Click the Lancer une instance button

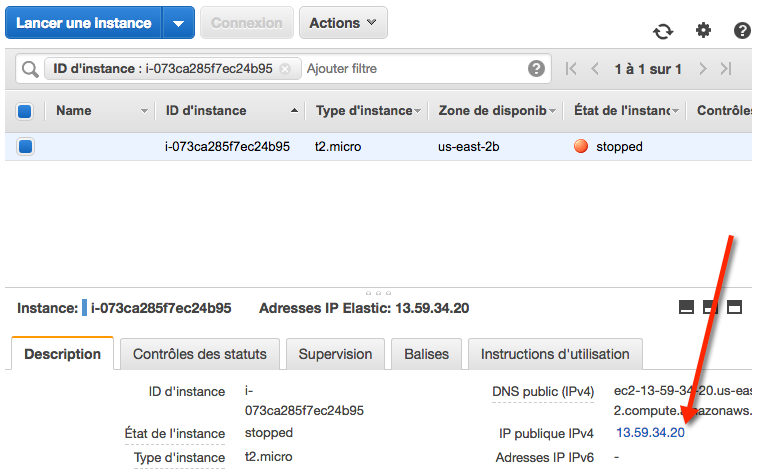tap(83, 23)
